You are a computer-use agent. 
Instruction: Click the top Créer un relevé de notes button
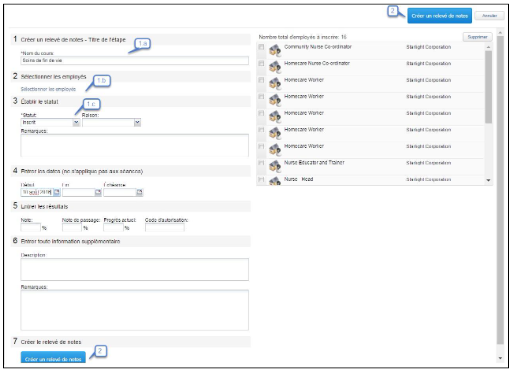pyautogui.click(x=439, y=16)
